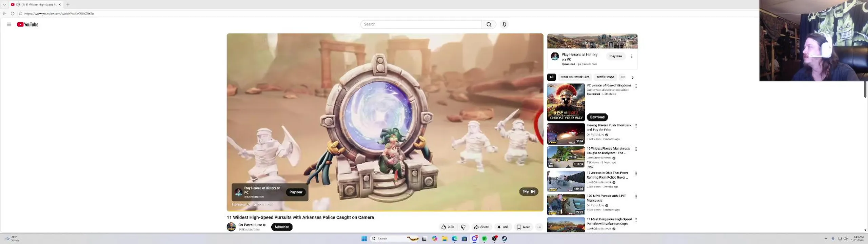Open Microsoft Edge from taskbar
This screenshot has height=244, width=868.
click(x=454, y=239)
